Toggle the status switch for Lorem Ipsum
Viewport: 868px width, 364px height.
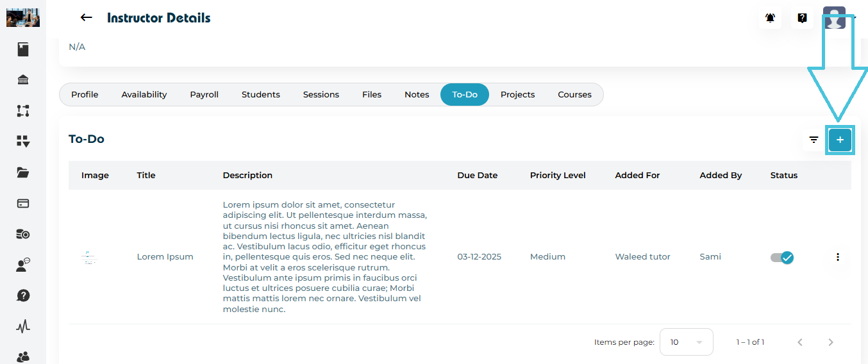pos(782,257)
